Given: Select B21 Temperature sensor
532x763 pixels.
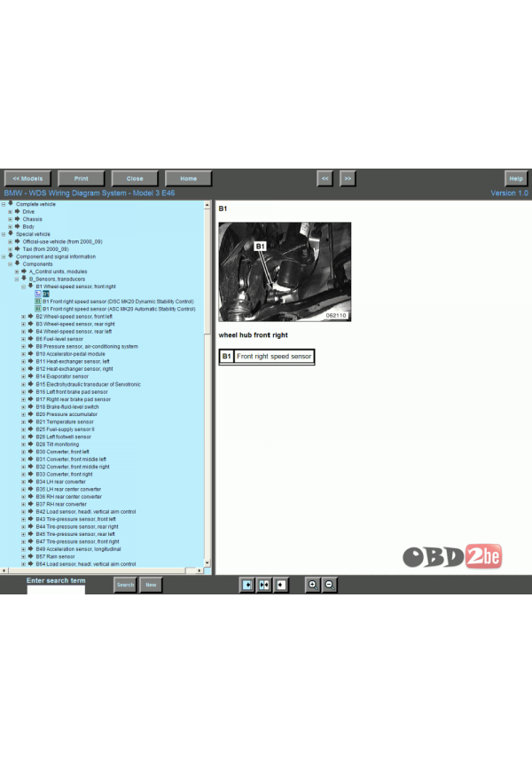Looking at the screenshot, I should (65, 422).
